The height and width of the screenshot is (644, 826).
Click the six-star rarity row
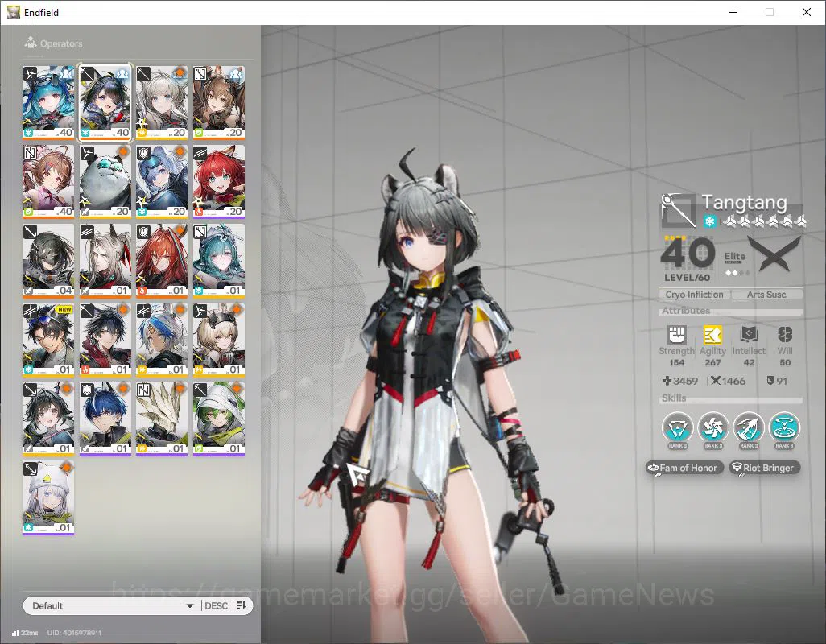pyautogui.click(x=764, y=221)
